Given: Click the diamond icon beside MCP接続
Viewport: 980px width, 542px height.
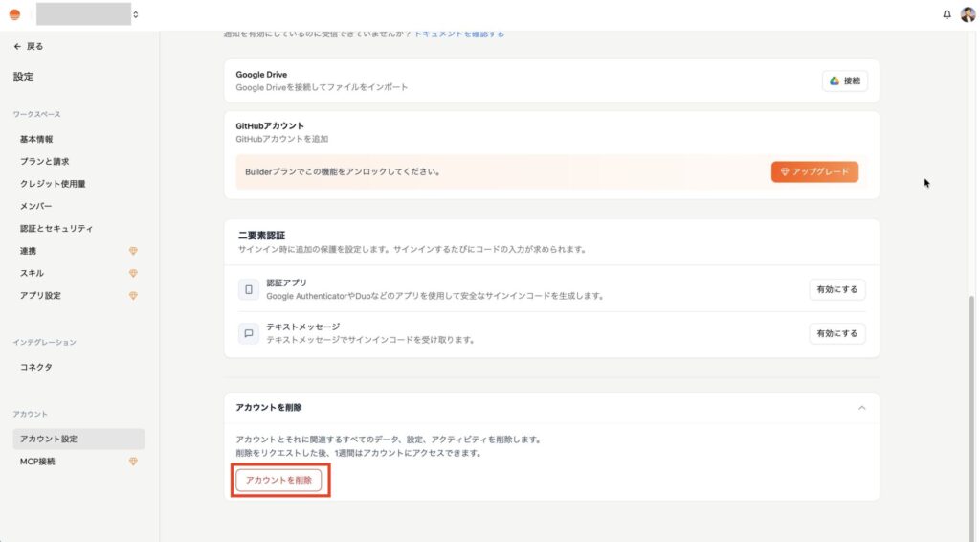Looking at the screenshot, I should point(133,462).
